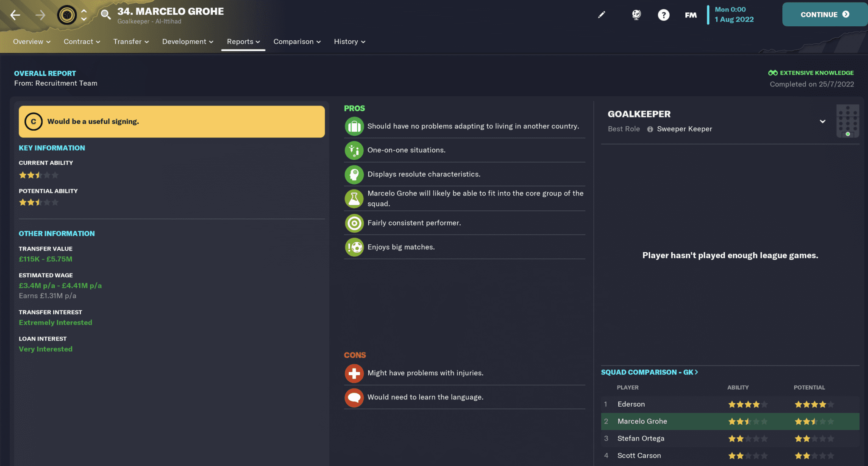Open the in-game editor pencil icon
Viewport: 868px width, 466px height.
click(601, 14)
